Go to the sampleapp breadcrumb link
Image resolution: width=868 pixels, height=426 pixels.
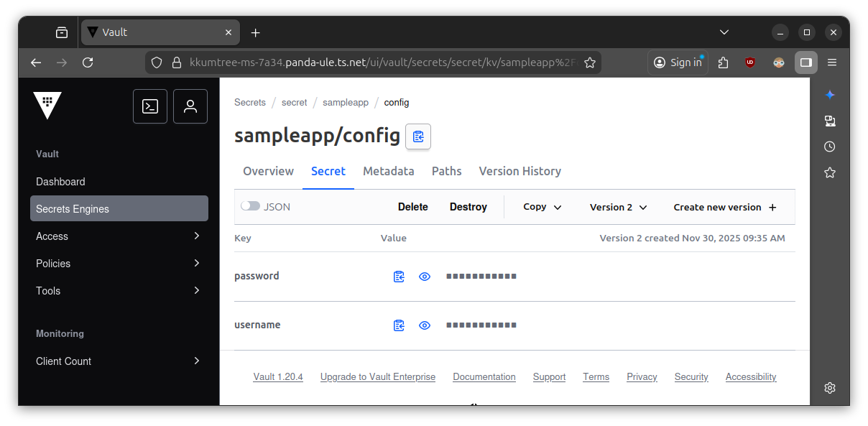(346, 103)
